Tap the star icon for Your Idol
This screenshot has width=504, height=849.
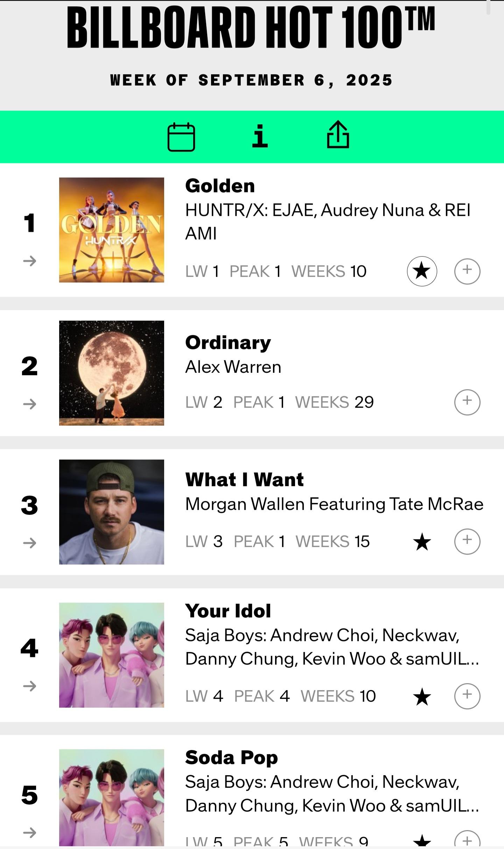[x=422, y=696]
